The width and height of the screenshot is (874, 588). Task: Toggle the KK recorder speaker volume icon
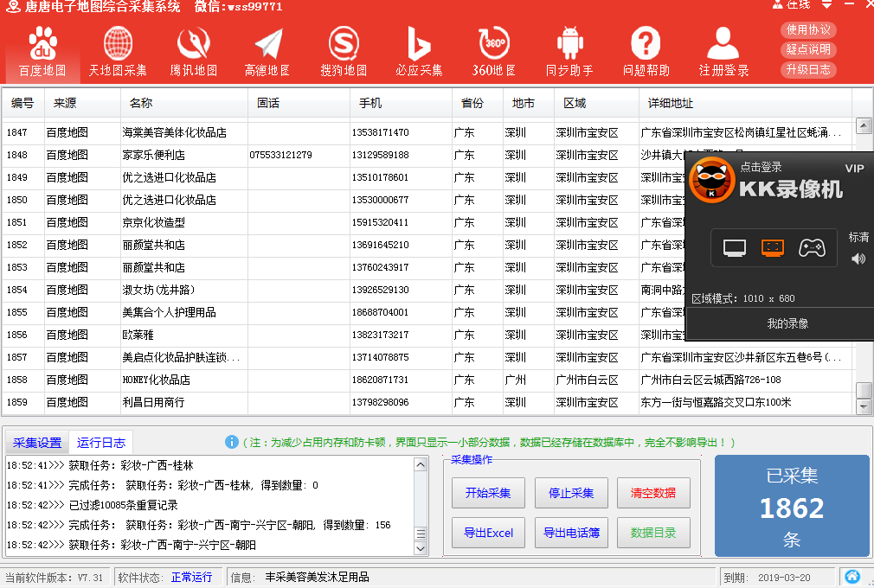pyautogui.click(x=858, y=259)
